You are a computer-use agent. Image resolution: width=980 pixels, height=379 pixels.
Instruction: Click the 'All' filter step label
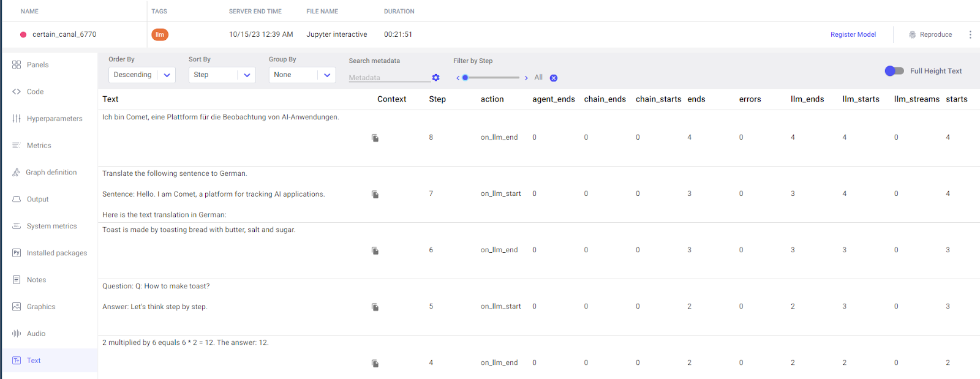point(538,77)
